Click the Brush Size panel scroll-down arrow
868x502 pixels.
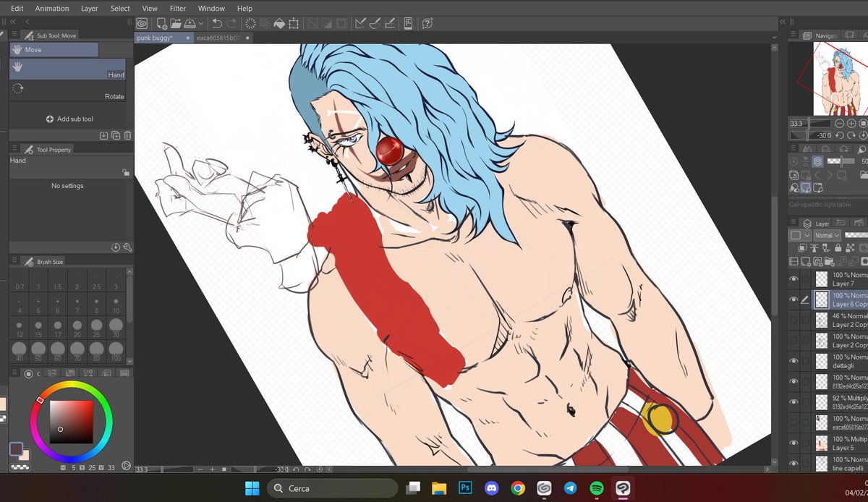coord(129,360)
